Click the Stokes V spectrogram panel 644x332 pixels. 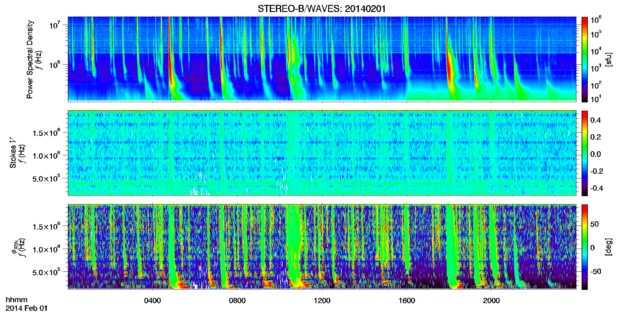click(322, 153)
